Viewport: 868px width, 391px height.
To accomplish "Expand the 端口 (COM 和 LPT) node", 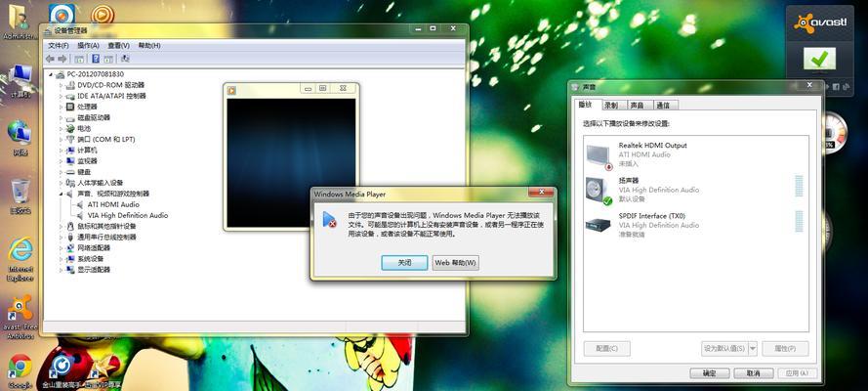I will click(x=62, y=140).
